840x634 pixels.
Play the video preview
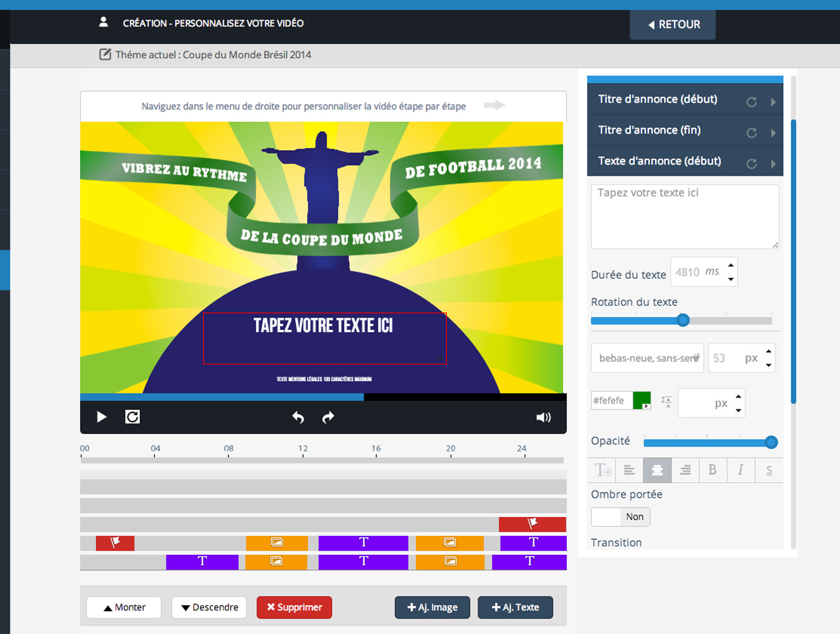point(101,417)
